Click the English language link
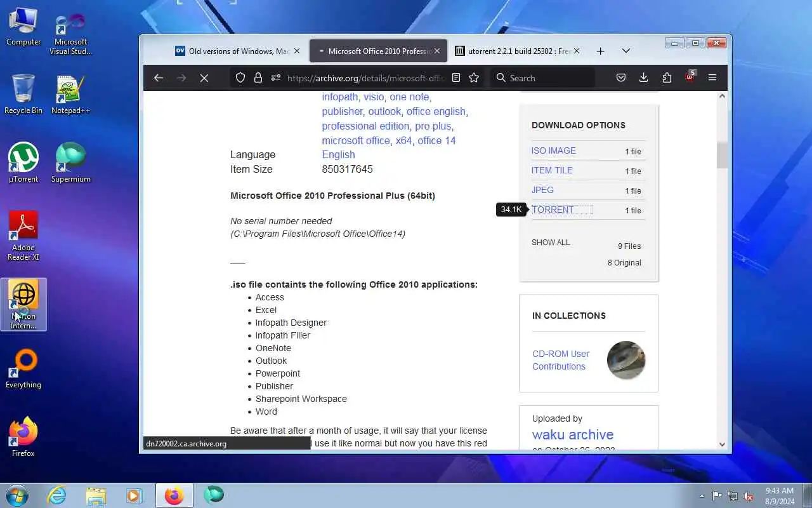 click(x=338, y=154)
